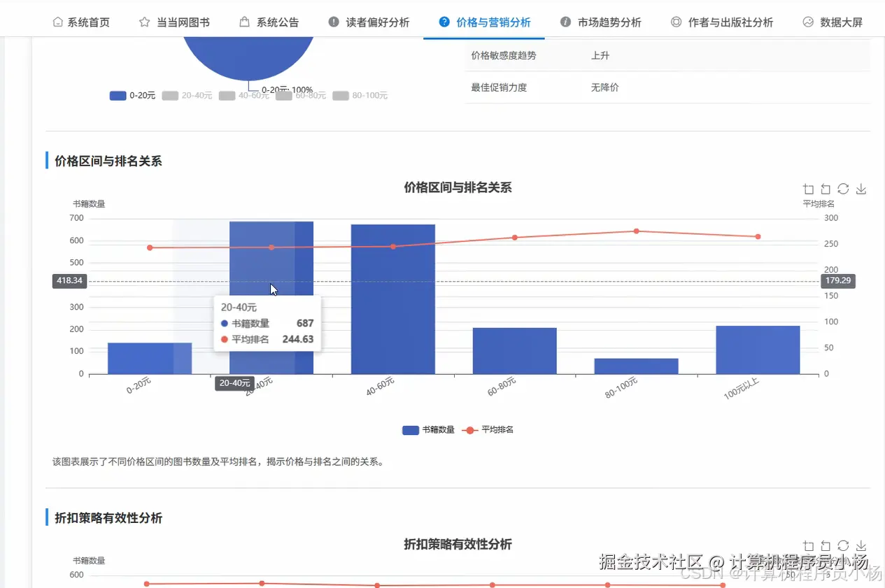Click the 价格区间与排名关系 section heading
Image resolution: width=885 pixels, height=588 pixels.
click(108, 161)
